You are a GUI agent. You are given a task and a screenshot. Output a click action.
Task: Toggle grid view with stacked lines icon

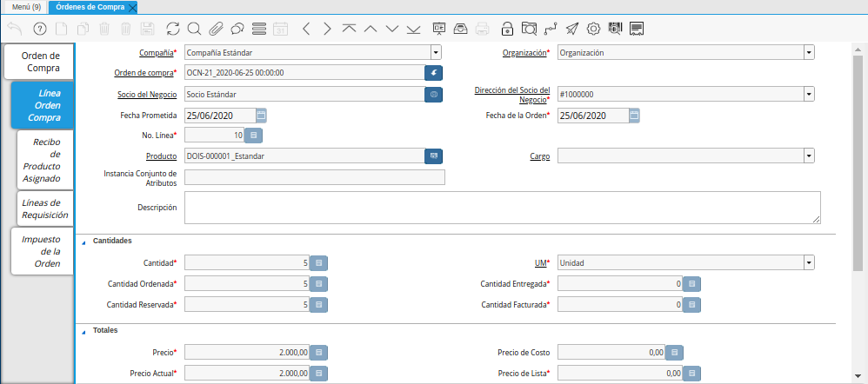click(x=258, y=29)
